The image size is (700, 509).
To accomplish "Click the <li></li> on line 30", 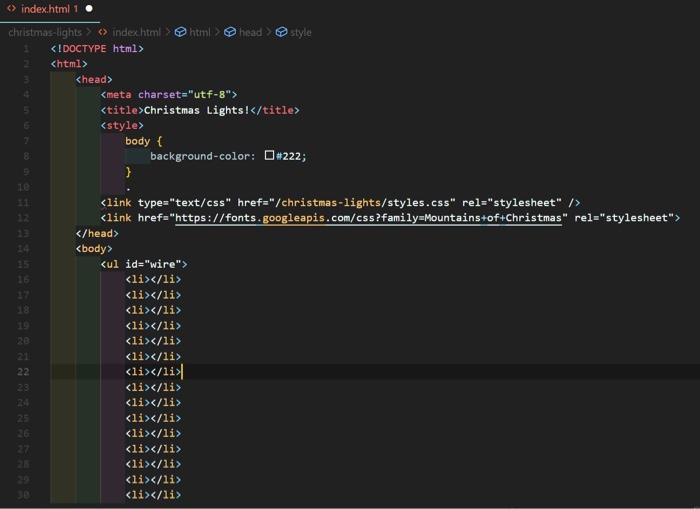I will (153, 495).
